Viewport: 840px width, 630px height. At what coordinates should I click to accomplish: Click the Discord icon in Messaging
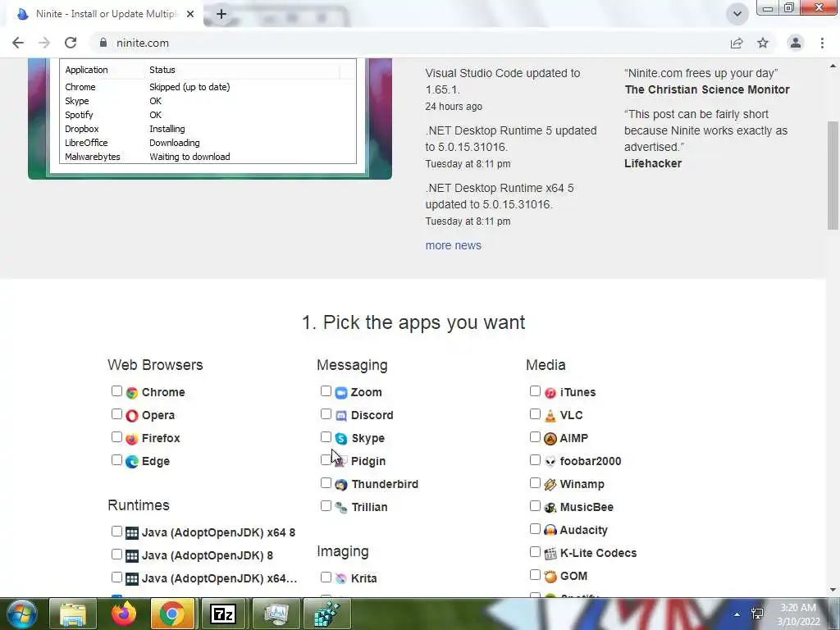[341, 416]
